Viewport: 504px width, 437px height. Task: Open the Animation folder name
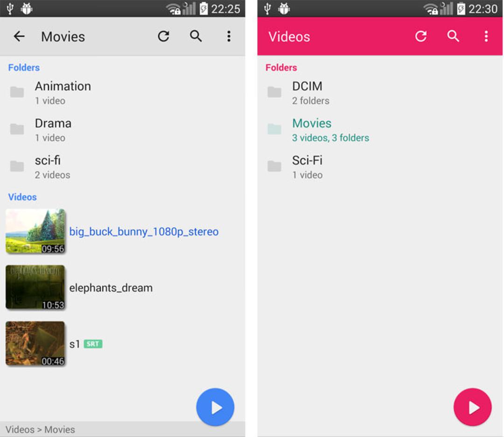pos(63,86)
